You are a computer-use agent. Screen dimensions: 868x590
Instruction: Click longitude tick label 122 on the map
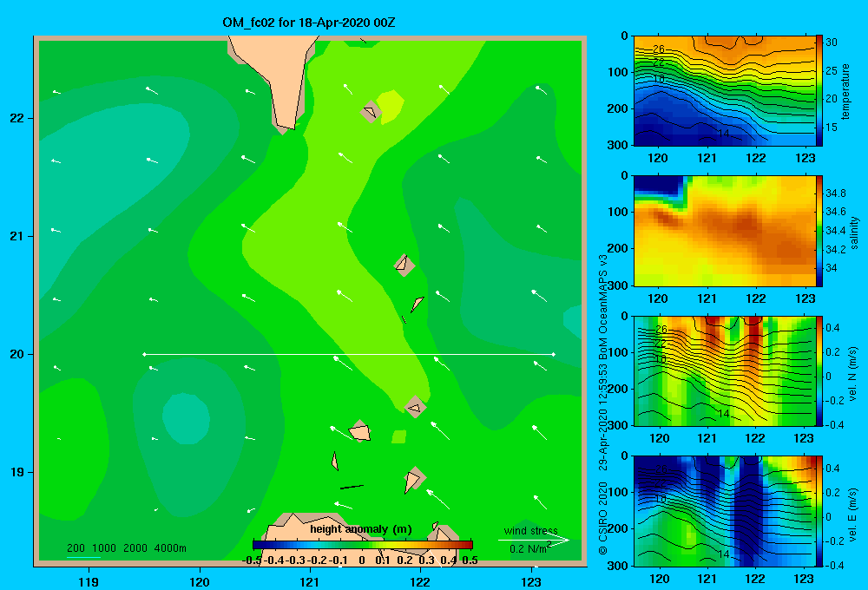(x=420, y=581)
